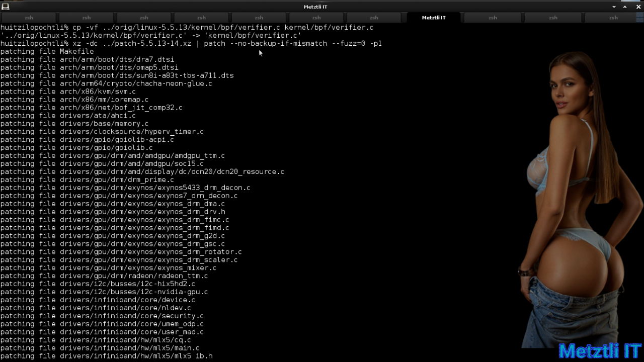Screen dimensions: 644x362
Task: Click the line for exynos_drm_g2d.c
Action: pyautogui.click(x=112, y=236)
